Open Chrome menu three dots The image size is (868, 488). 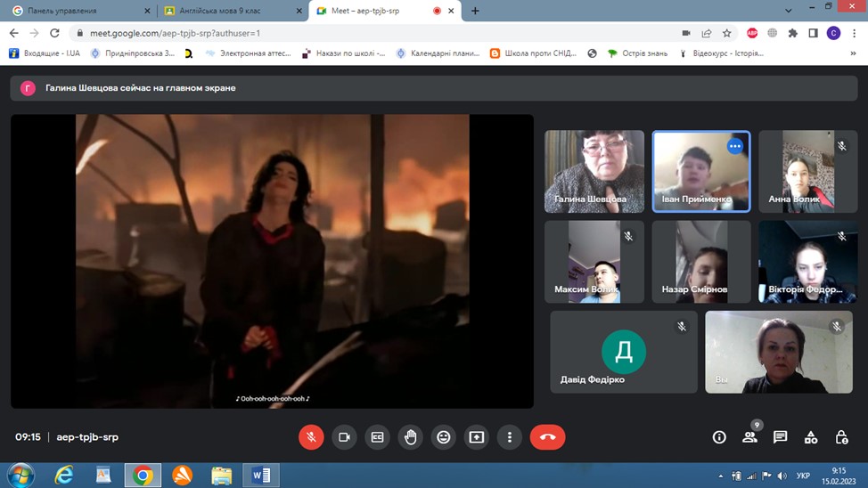point(856,33)
